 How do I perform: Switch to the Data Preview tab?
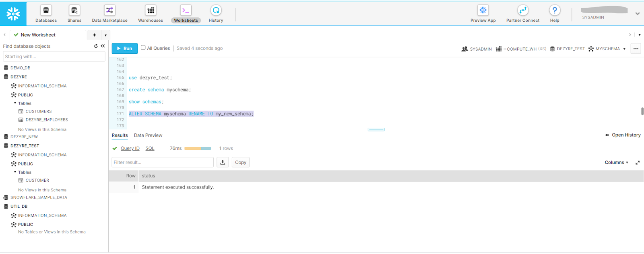click(x=148, y=135)
